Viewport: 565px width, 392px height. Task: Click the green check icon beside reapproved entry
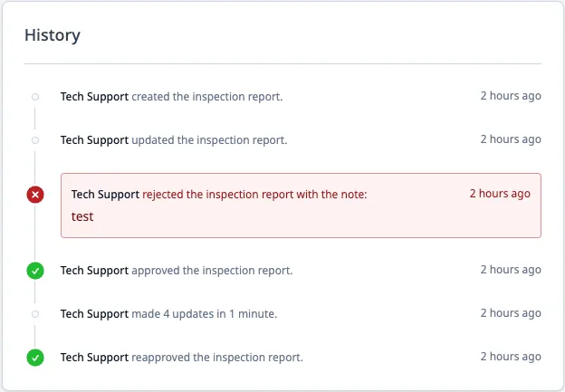(x=35, y=358)
